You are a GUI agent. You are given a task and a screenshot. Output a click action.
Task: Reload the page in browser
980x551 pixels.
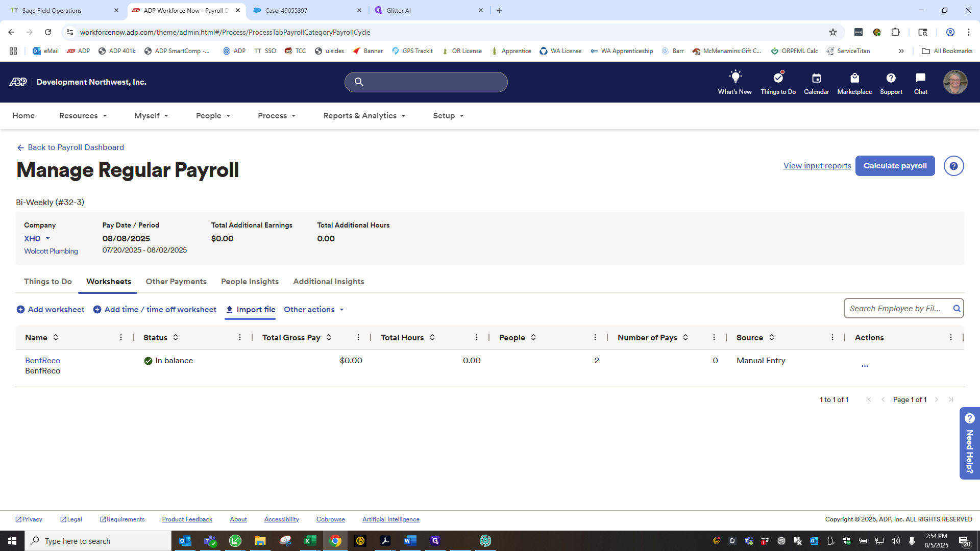[x=48, y=32]
